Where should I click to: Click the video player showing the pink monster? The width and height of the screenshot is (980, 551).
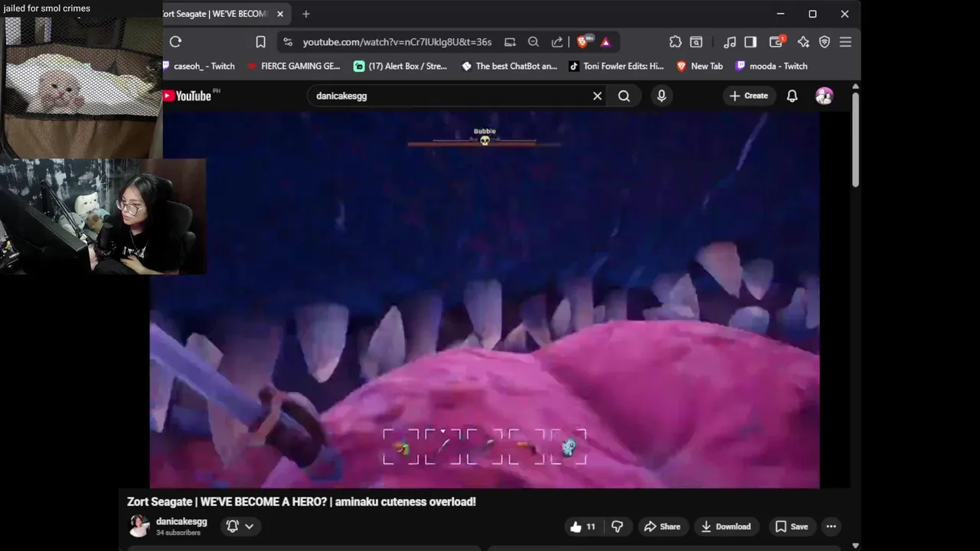click(x=485, y=300)
